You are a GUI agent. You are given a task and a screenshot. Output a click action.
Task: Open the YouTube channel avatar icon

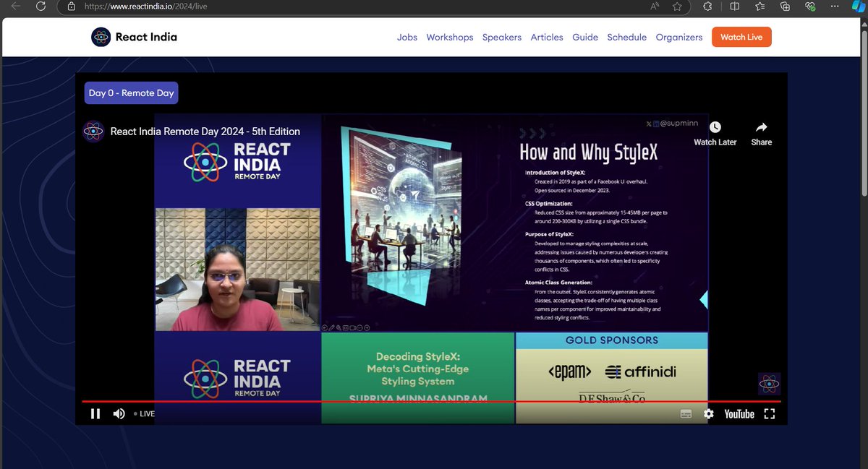[x=93, y=131]
